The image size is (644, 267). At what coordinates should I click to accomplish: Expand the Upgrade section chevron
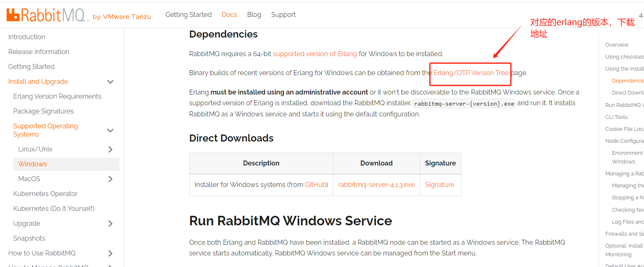tap(110, 224)
